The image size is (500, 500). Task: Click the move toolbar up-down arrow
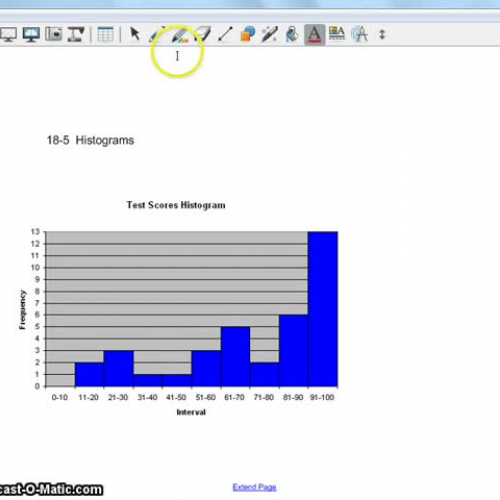[x=382, y=34]
